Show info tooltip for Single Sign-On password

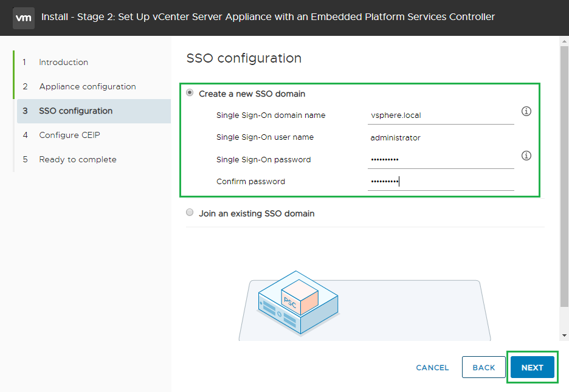[x=526, y=156]
